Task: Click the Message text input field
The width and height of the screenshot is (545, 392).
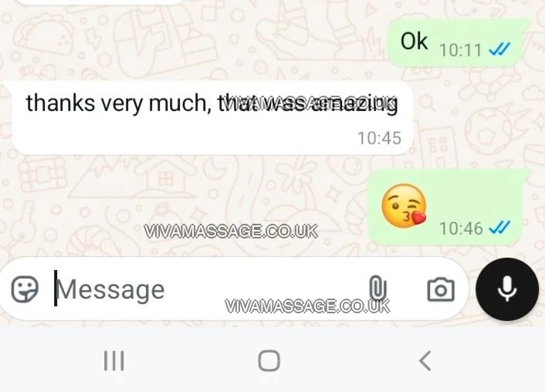Action: (208, 289)
